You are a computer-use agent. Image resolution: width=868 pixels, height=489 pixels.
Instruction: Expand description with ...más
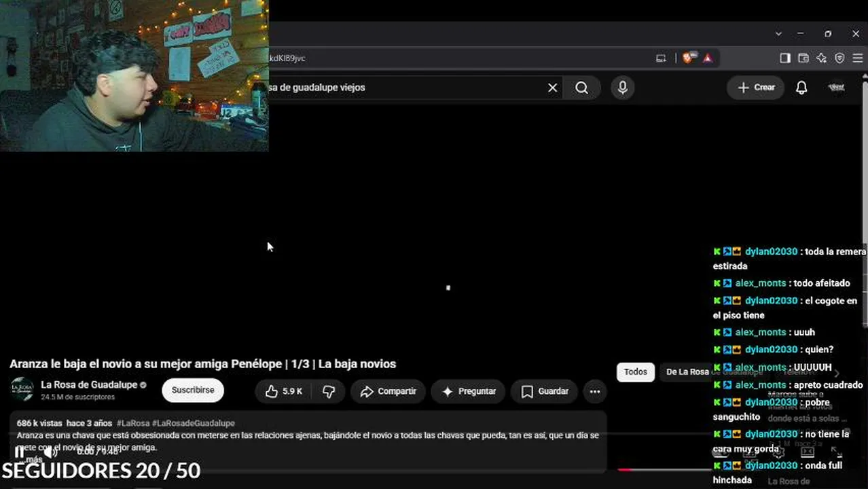coord(32,460)
